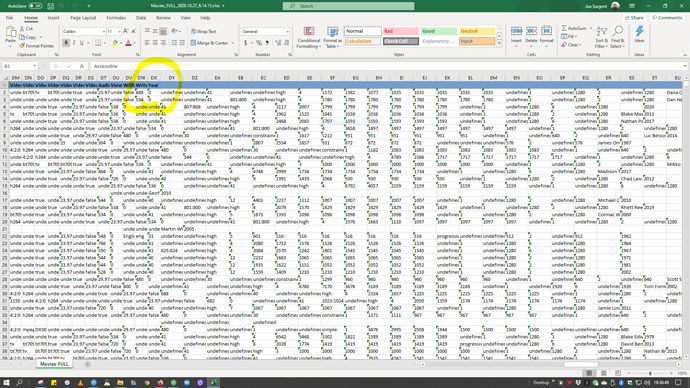Click the Search box in title bar
The image size is (690, 388).
tap(349, 6)
